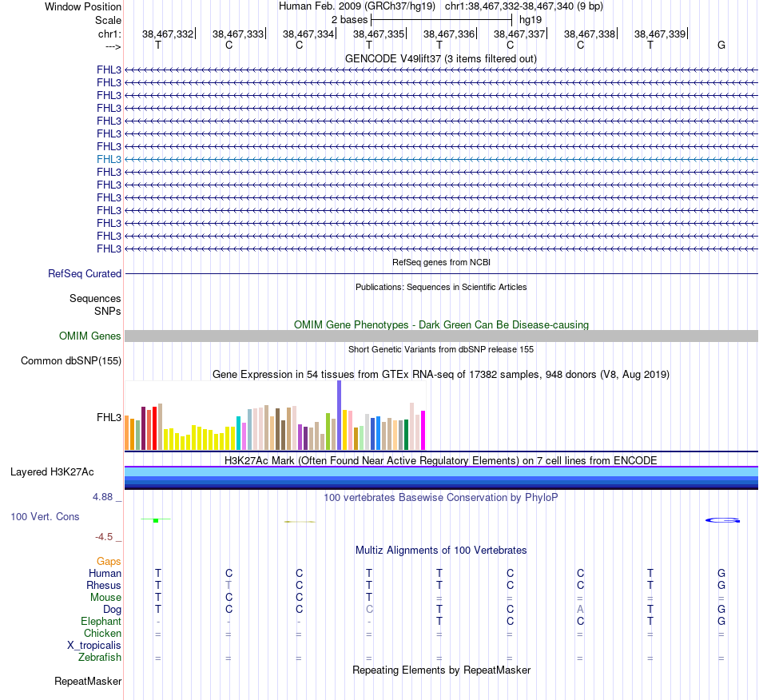759x700 pixels.
Task: Click the ---> strand direction arrow label
Action: [x=113, y=46]
